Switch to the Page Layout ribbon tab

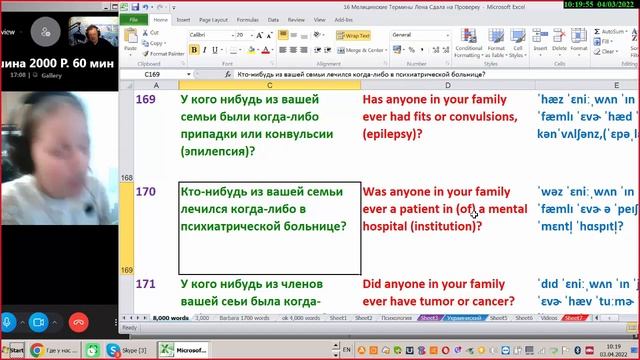[x=213, y=20]
